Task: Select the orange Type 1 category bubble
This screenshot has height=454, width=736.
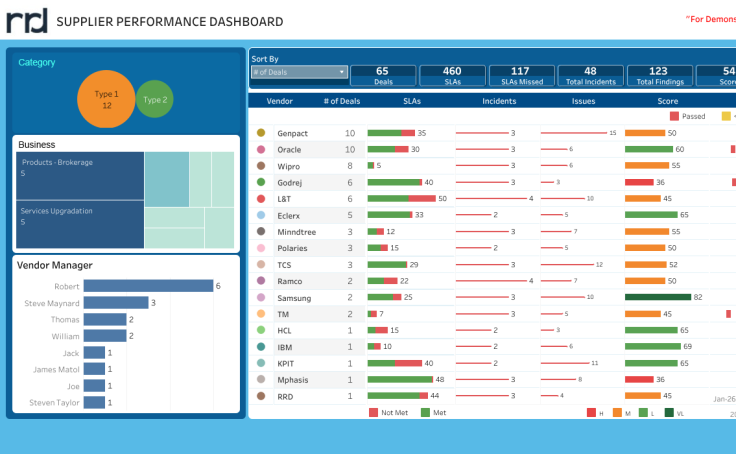Action: point(106,99)
